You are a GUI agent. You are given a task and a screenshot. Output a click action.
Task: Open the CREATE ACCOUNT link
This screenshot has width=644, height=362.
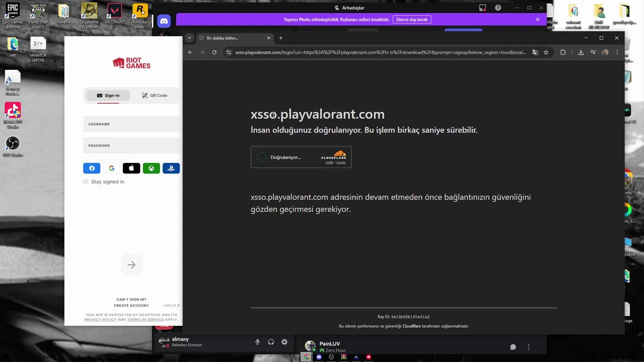(x=131, y=306)
